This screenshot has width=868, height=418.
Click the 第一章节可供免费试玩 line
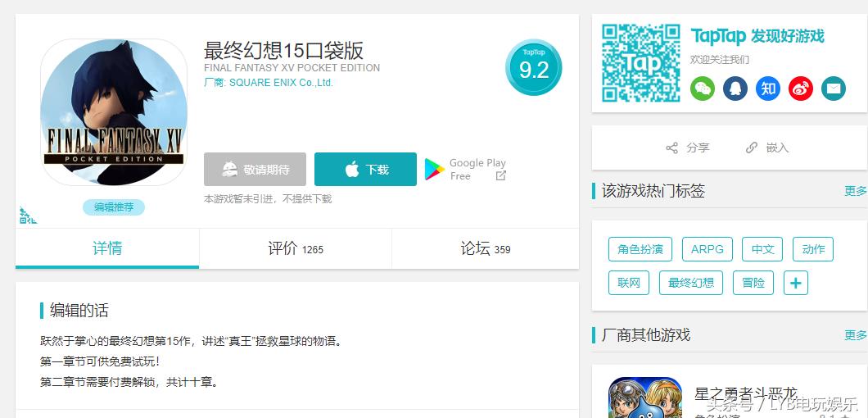point(101,361)
